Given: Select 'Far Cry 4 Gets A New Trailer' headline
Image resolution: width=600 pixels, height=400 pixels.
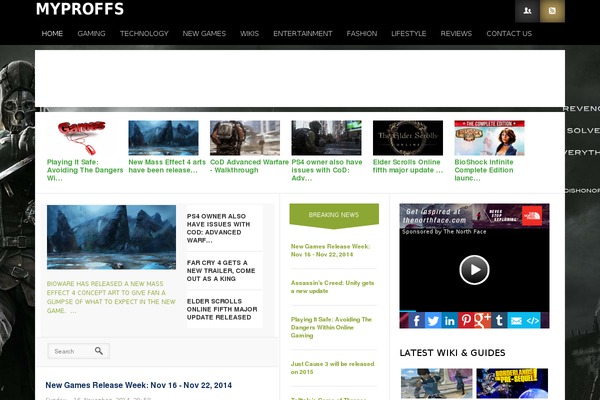Looking at the screenshot, I should pyautogui.click(x=221, y=271).
